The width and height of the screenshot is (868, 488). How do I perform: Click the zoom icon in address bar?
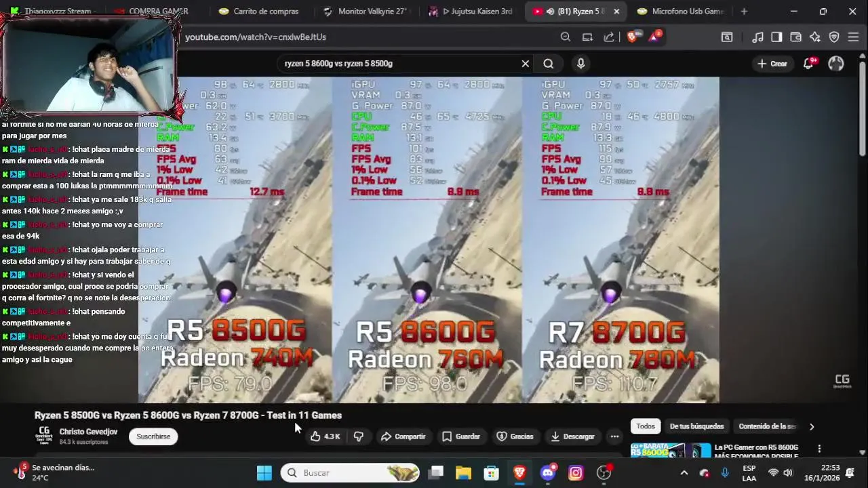pyautogui.click(x=566, y=37)
